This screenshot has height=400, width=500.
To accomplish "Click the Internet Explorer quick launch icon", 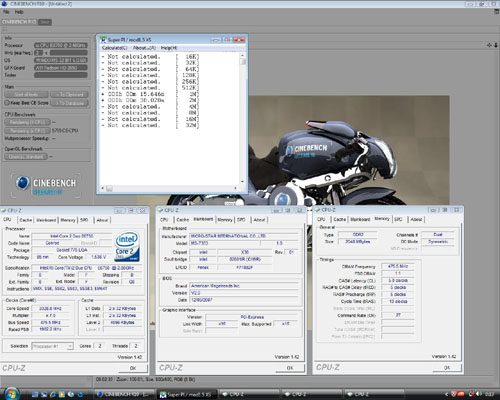I will point(53,394).
